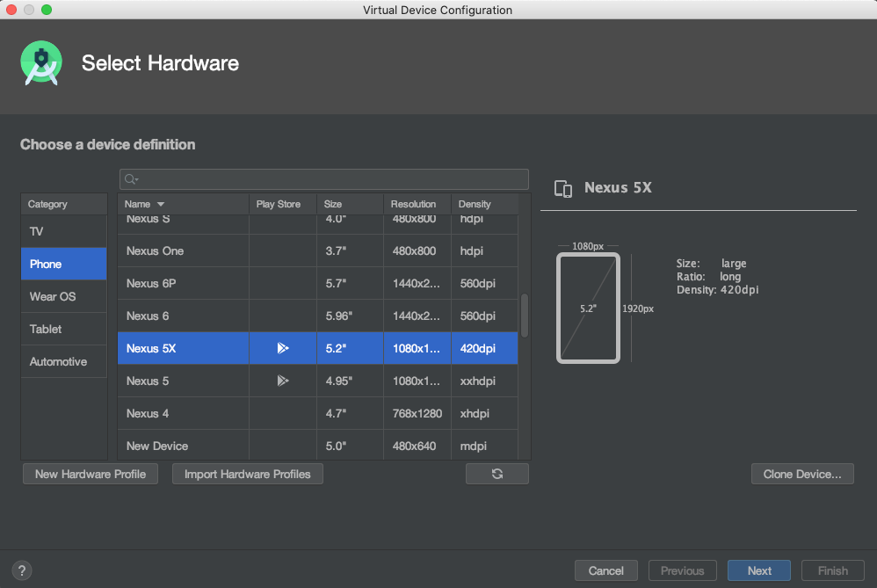Click the 768x1280 resolution cell

pos(417,413)
